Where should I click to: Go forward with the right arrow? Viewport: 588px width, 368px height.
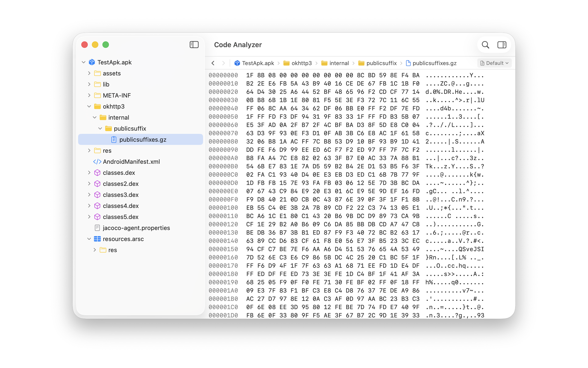(223, 63)
